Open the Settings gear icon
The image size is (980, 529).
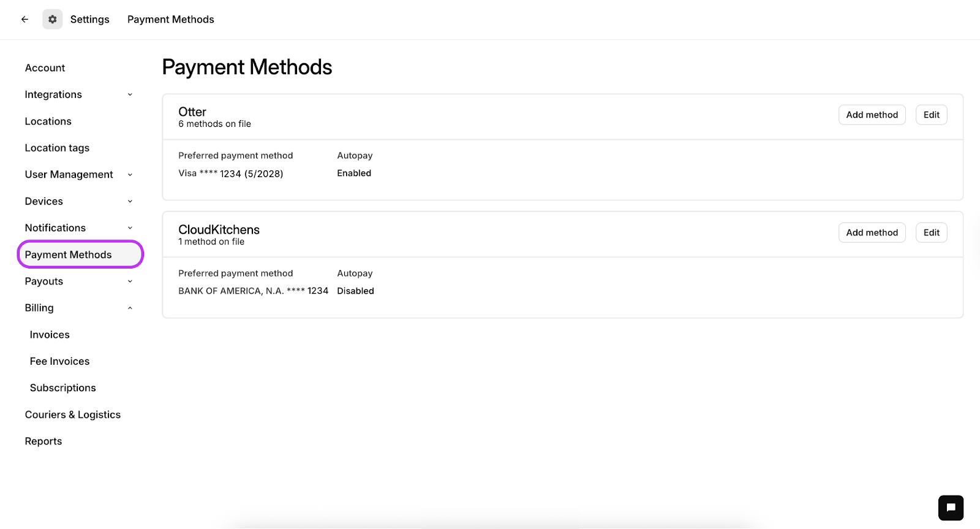pyautogui.click(x=53, y=20)
